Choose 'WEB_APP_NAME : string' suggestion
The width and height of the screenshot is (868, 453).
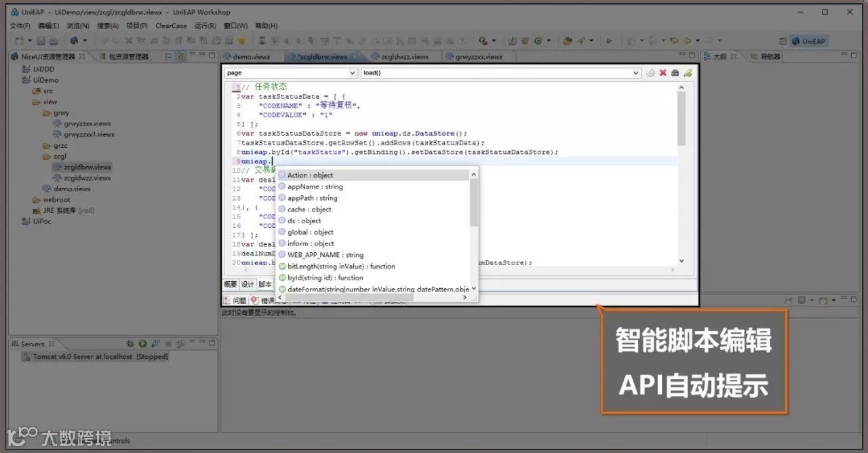pos(373,255)
